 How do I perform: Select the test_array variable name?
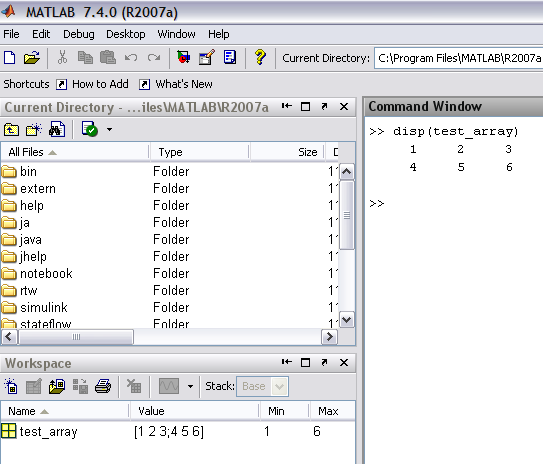pyautogui.click(x=48, y=432)
